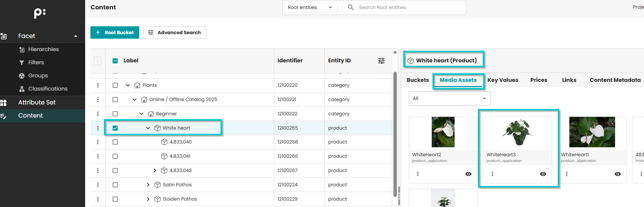The height and width of the screenshot is (207, 644).
Task: Collapse the Facet section arrow
Action: pyautogui.click(x=76, y=36)
